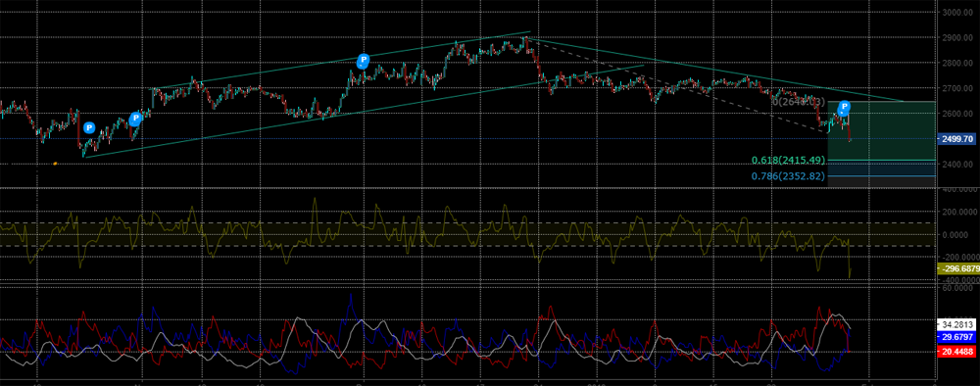Click the 2900.00 price axis label
The width and height of the screenshot is (980, 386).
[957, 37]
